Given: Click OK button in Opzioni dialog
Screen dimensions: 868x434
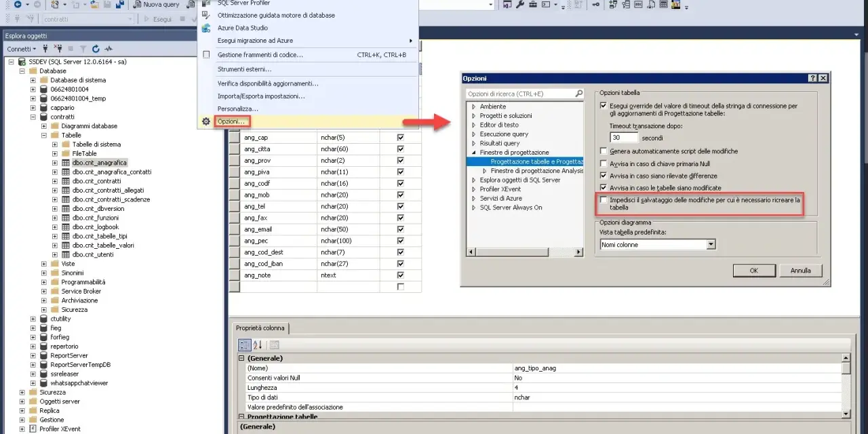Looking at the screenshot, I should coord(753,270).
